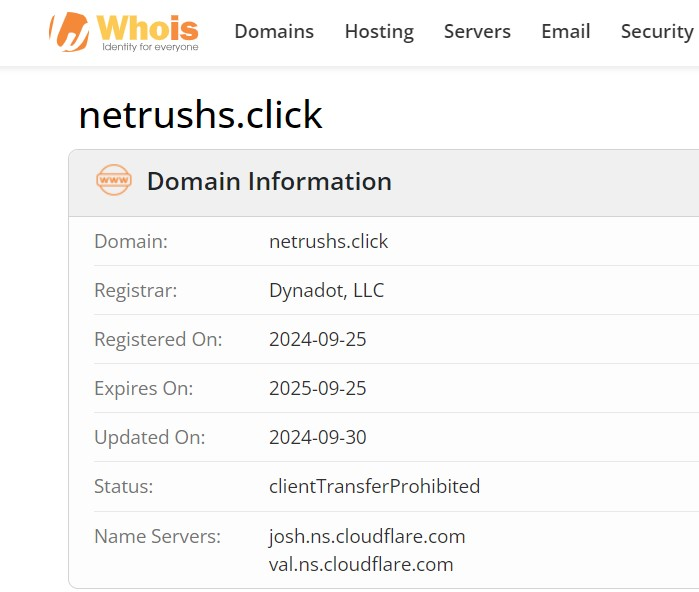Viewport: 699px width, 592px height.
Task: Select the registered date 2024-09-25
Action: click(x=318, y=339)
